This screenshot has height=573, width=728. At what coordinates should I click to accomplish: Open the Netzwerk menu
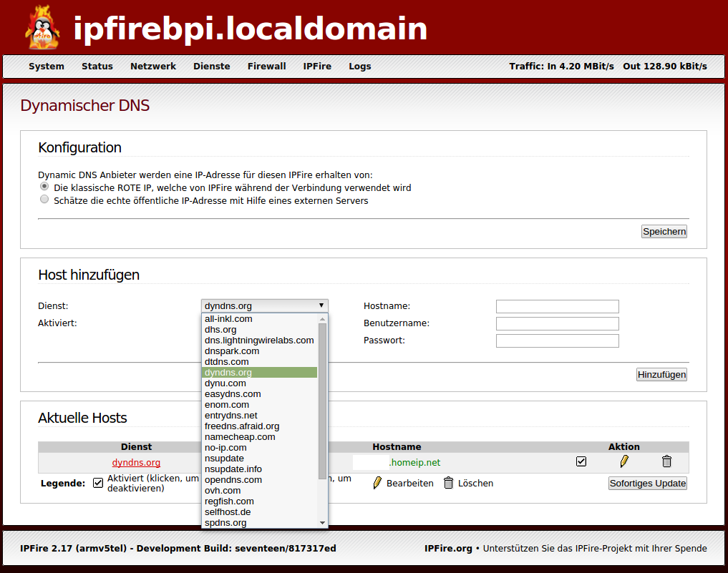pos(153,67)
